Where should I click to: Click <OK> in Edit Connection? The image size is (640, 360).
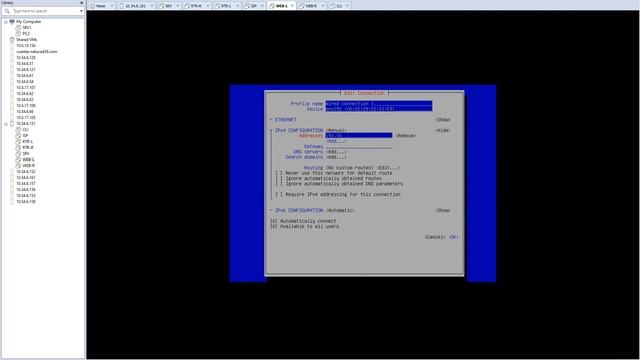point(453,237)
